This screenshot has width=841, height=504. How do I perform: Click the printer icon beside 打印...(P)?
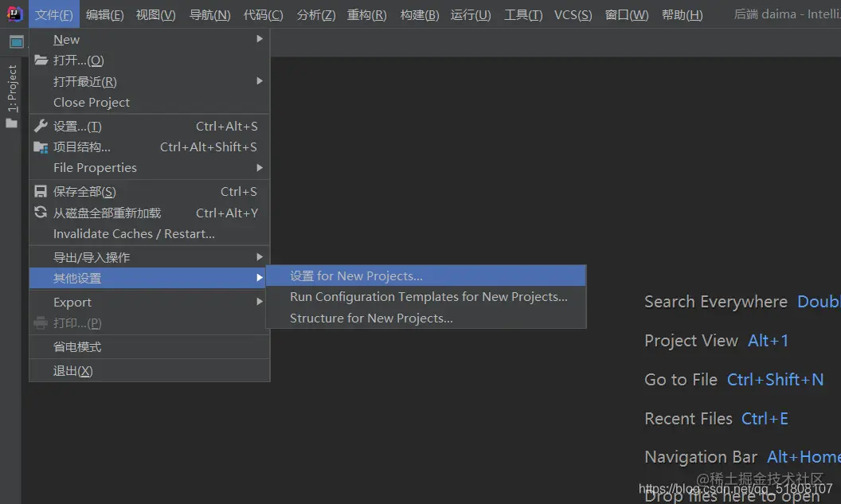click(x=41, y=322)
